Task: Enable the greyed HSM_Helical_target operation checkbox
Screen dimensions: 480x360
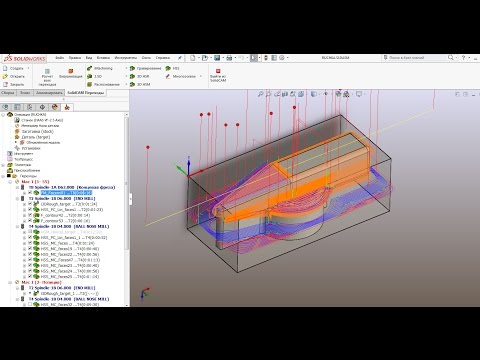Action: pos(30,232)
